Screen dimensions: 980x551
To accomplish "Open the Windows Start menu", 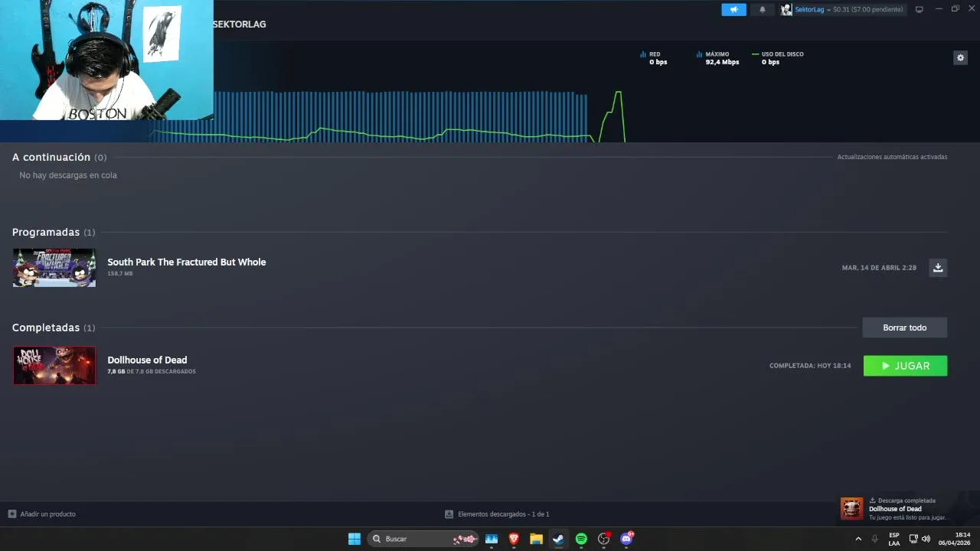I will [x=354, y=539].
